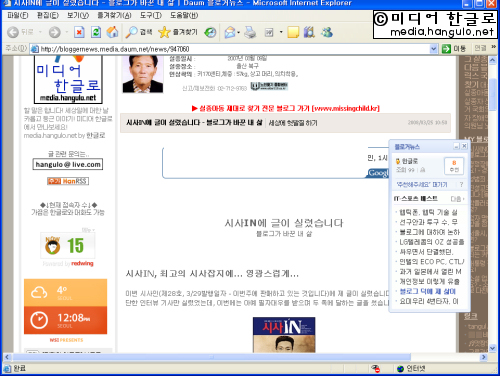Image resolution: width=500 pixels, height=376 pixels.
Task: Open the 과거 일본에서 열린 M article link
Action: 430,272
